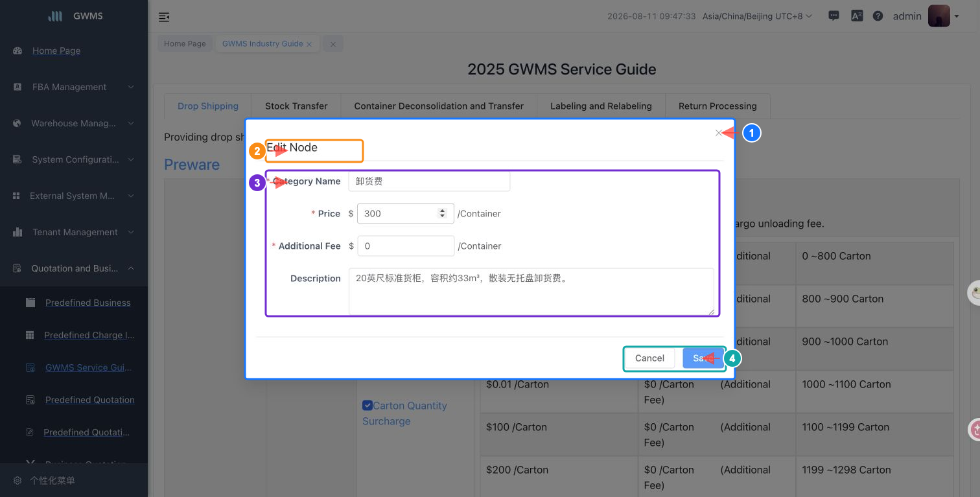Click the Predefined Business folder icon
The height and width of the screenshot is (497, 980).
coord(30,303)
